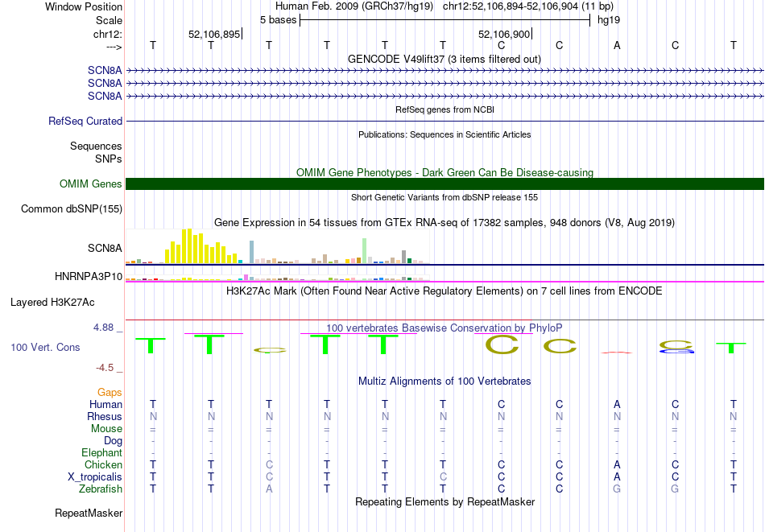Open Publications: Sequences in Scientific Articles title
This screenshot has height=532, width=765.
tap(445, 134)
